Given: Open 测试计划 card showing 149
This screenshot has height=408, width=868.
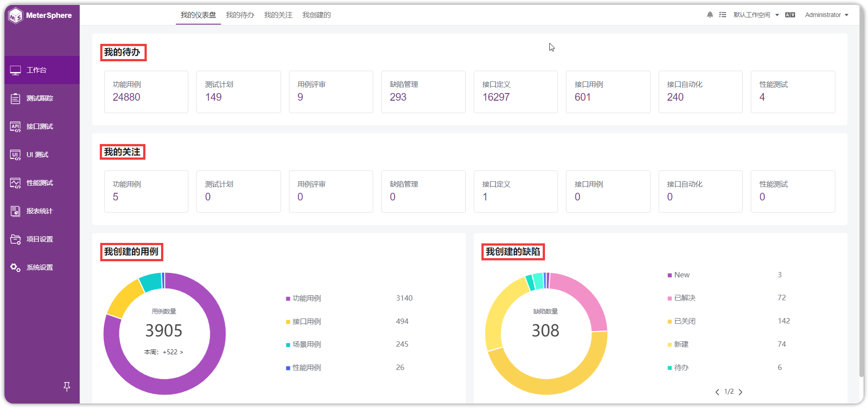Looking at the screenshot, I should [238, 92].
